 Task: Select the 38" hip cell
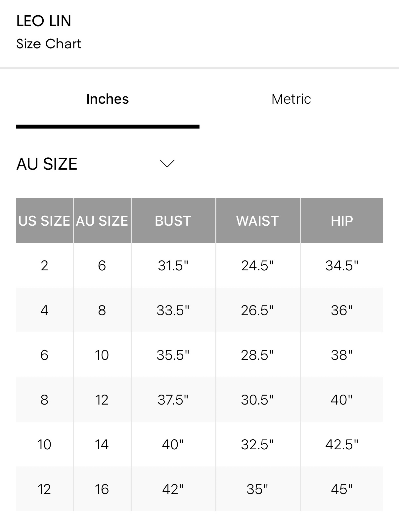(x=342, y=355)
